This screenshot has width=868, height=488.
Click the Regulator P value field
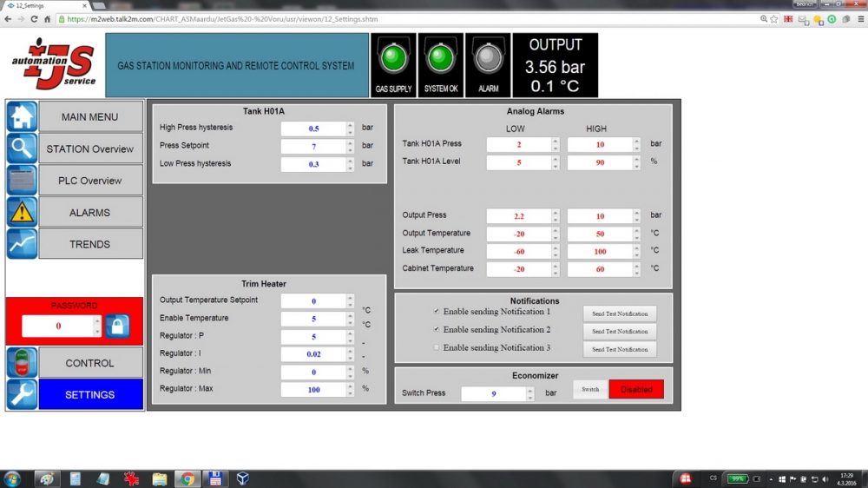pyautogui.click(x=313, y=337)
